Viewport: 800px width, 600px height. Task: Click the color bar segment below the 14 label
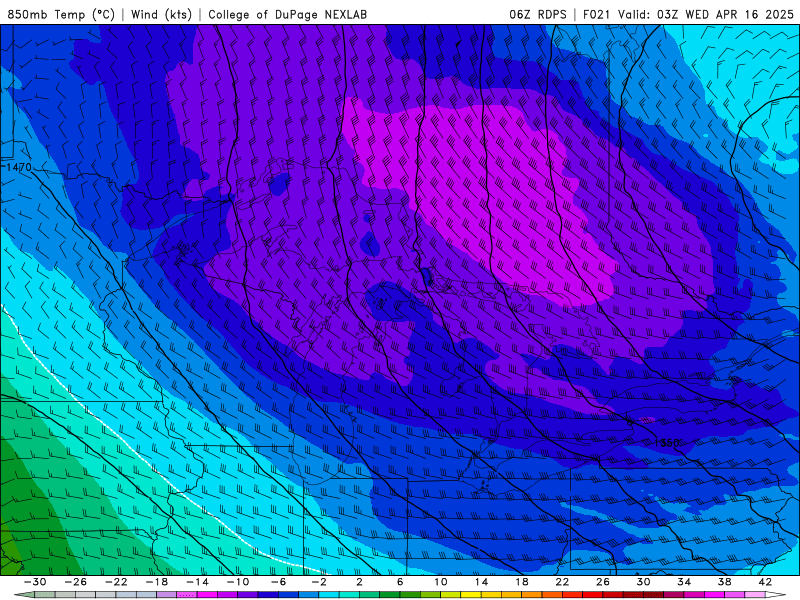click(491, 595)
